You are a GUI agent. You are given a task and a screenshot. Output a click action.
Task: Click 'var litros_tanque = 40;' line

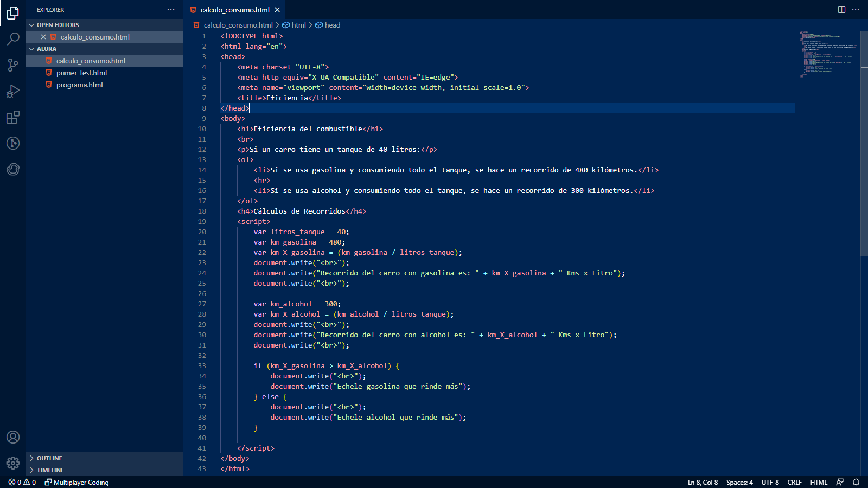(301, 232)
